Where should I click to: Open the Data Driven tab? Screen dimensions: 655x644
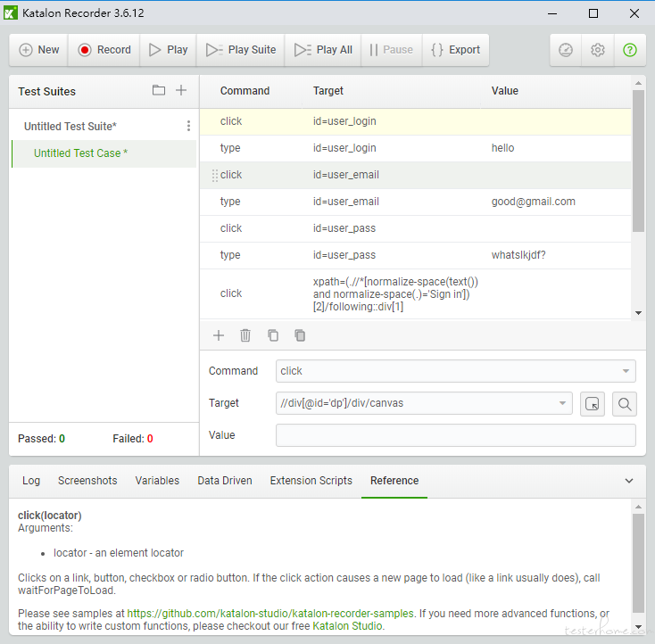(225, 481)
